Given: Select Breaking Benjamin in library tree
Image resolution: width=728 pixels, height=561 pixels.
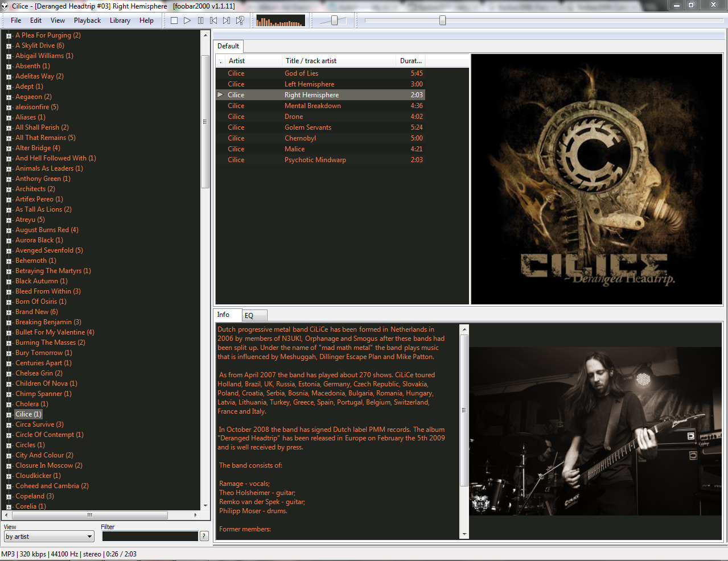Looking at the screenshot, I should pyautogui.click(x=48, y=322).
